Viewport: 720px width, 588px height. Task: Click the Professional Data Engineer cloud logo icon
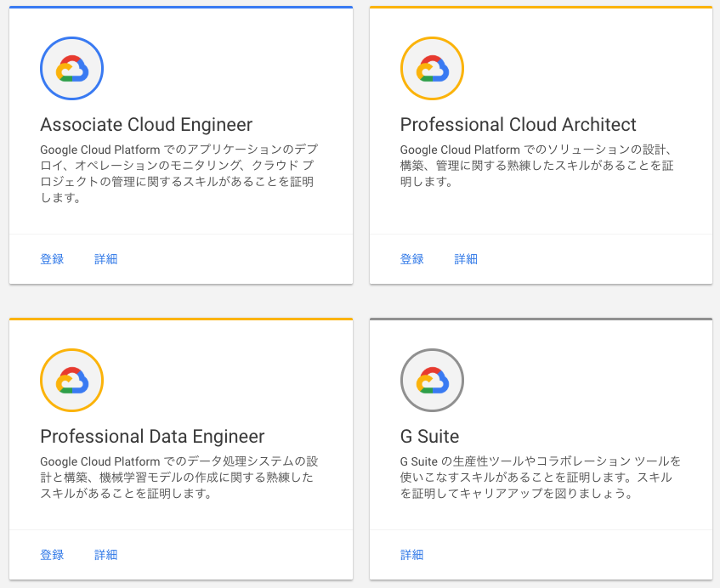pyautogui.click(x=71, y=381)
